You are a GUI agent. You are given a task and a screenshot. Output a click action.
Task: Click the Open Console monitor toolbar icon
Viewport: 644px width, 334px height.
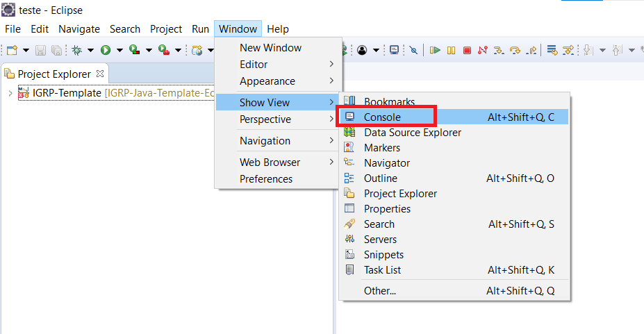(x=394, y=50)
